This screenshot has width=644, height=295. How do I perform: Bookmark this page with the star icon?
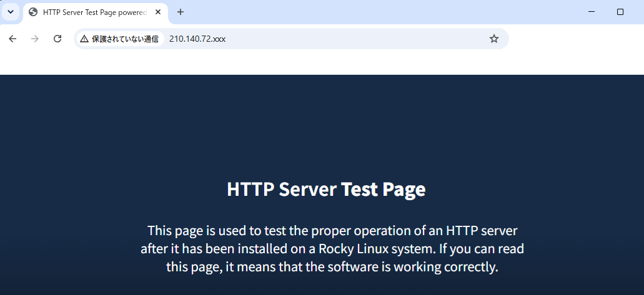click(x=494, y=39)
